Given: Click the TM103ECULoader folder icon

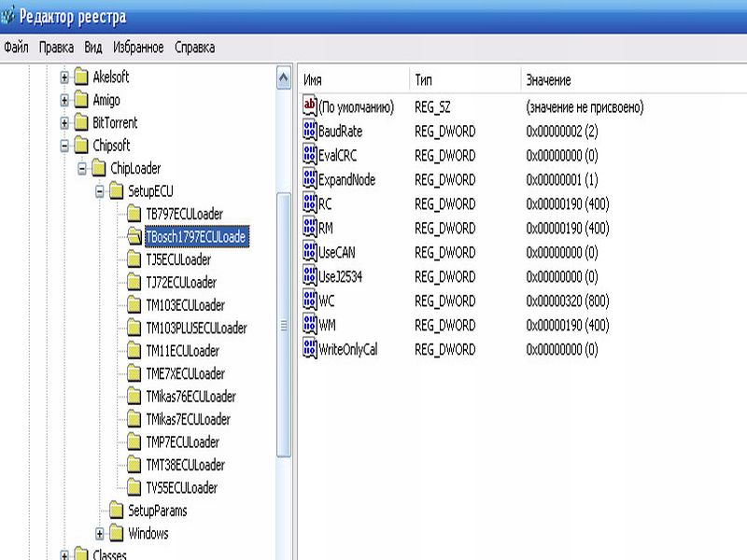Looking at the screenshot, I should [134, 305].
